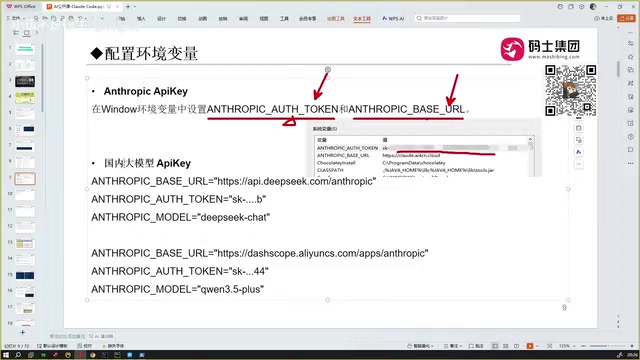Select slide 3 dark thumbnail
This screenshot has width=640, height=360.
pyautogui.click(x=25, y=82)
